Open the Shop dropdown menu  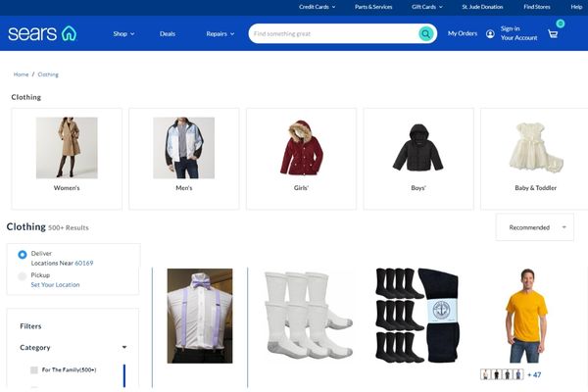(123, 33)
